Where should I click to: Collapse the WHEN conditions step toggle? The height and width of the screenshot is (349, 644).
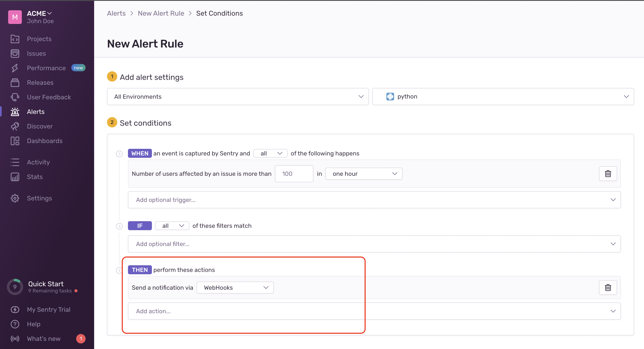(x=119, y=154)
